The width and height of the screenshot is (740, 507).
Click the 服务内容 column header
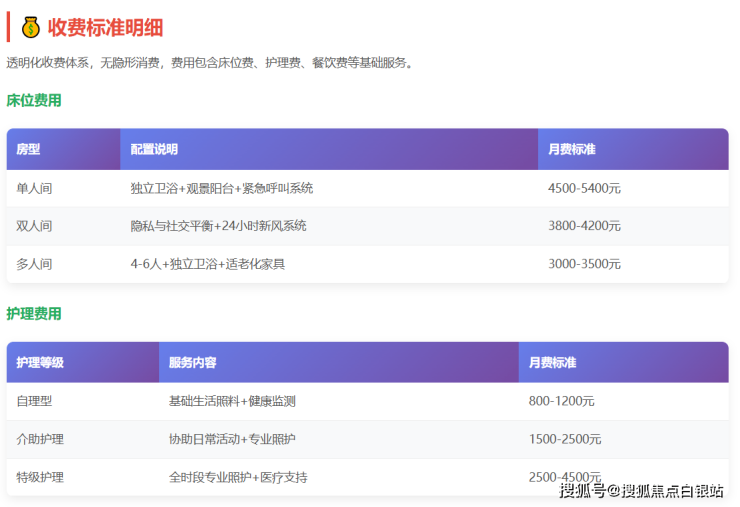coord(193,362)
